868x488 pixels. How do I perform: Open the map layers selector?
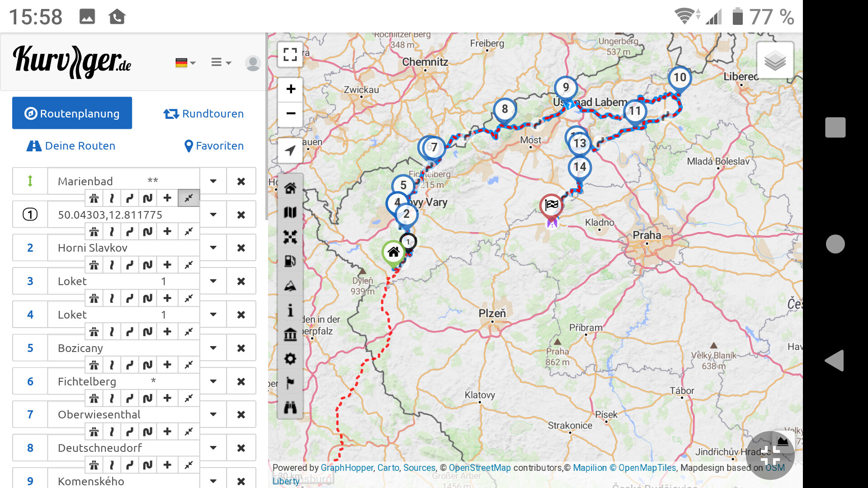tap(775, 61)
